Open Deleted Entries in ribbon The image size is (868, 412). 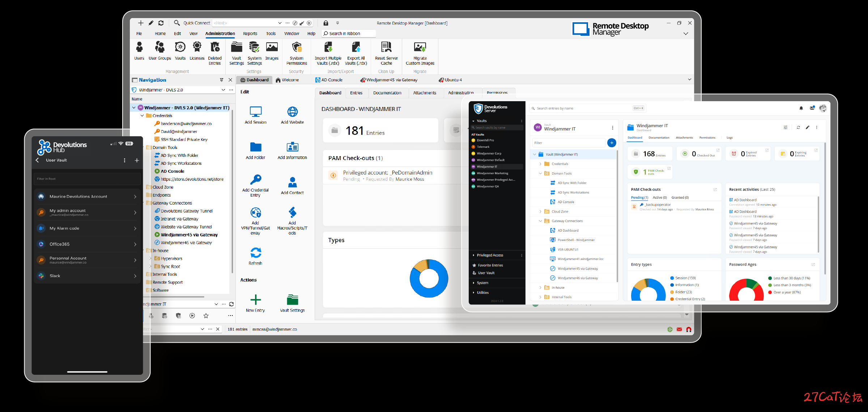click(x=215, y=53)
